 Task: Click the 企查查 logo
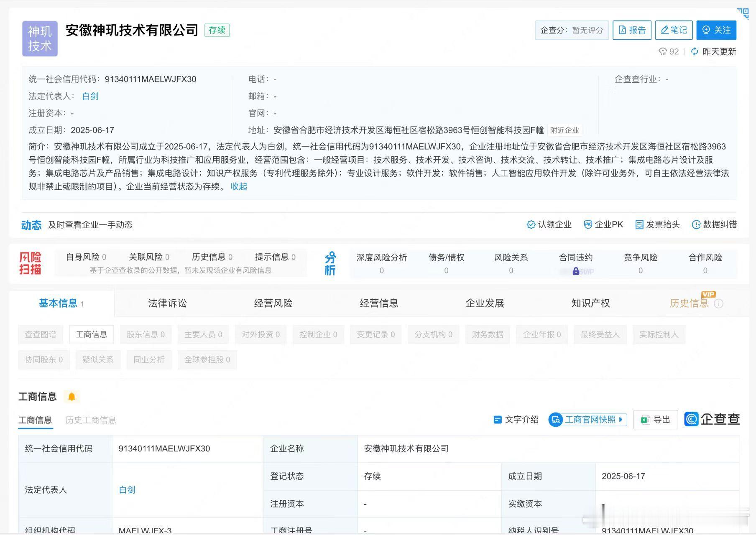[712, 419]
